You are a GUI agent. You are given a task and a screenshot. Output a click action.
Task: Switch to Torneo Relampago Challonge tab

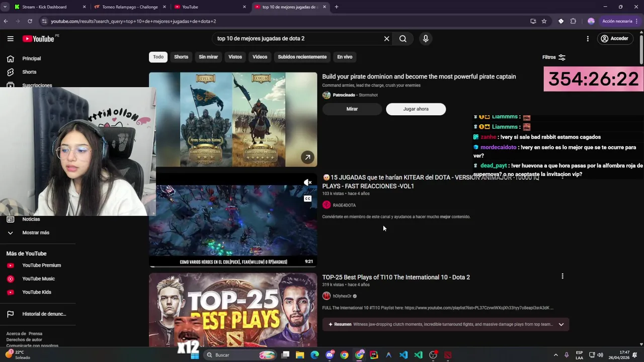130,7
